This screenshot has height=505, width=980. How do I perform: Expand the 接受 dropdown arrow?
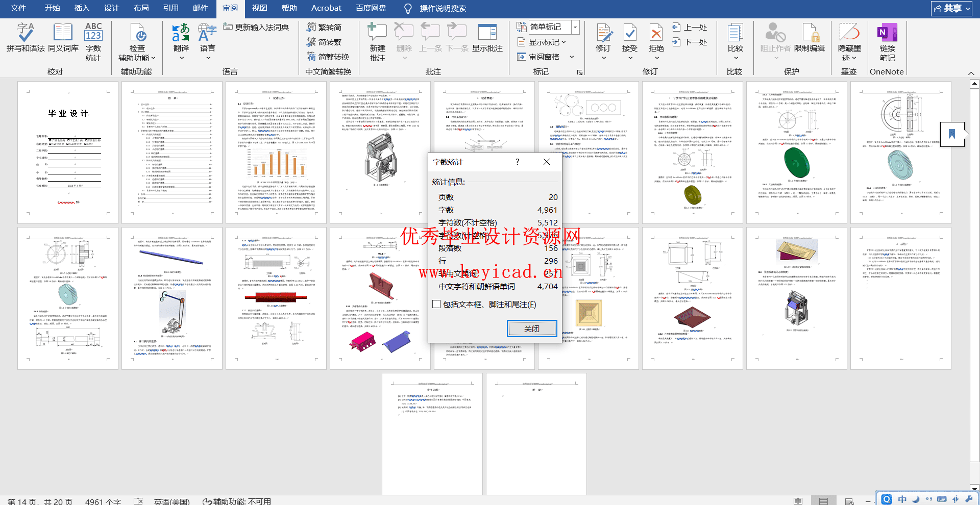630,58
